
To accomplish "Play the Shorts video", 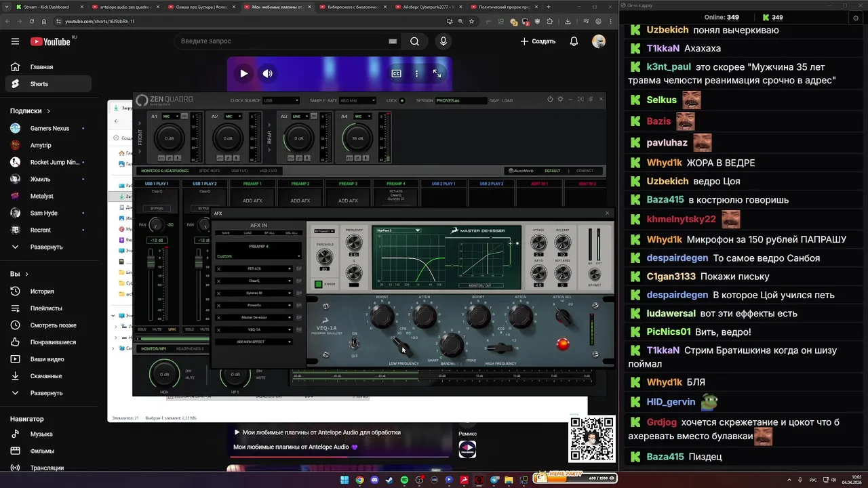I will [243, 73].
